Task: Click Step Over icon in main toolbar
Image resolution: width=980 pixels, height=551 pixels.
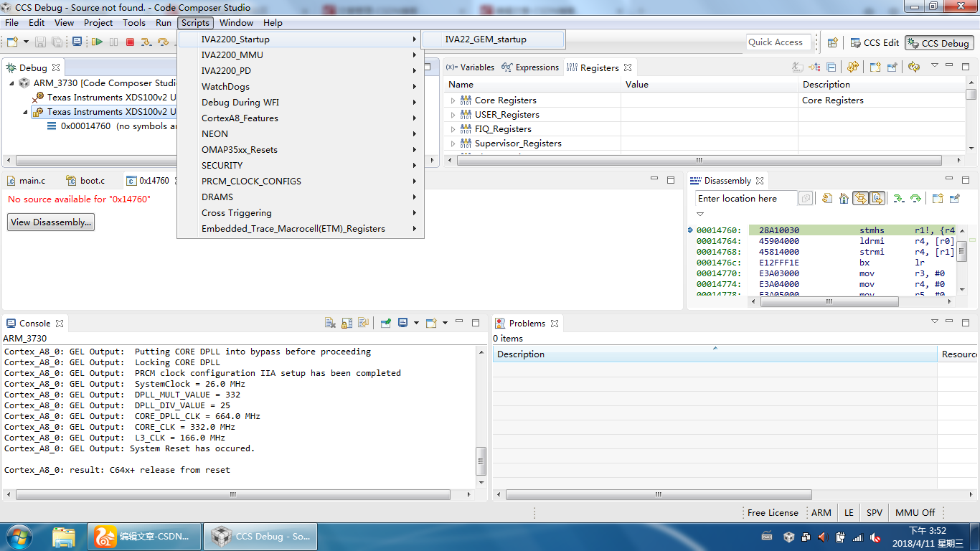Action: [163, 42]
